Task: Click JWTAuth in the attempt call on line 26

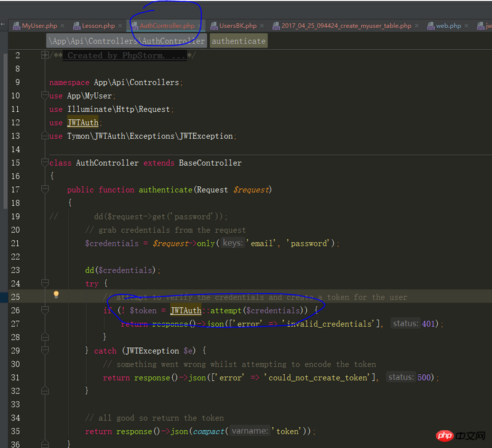Action: pos(186,310)
